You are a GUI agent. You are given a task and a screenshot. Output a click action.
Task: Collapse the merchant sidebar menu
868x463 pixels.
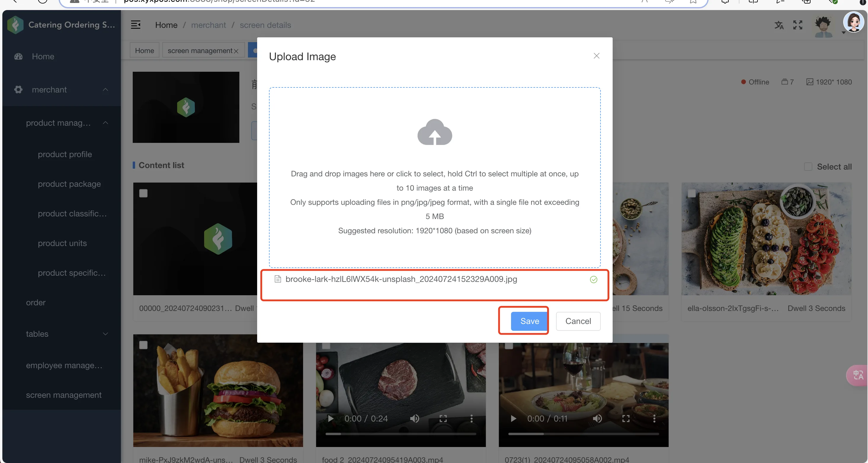pos(105,90)
